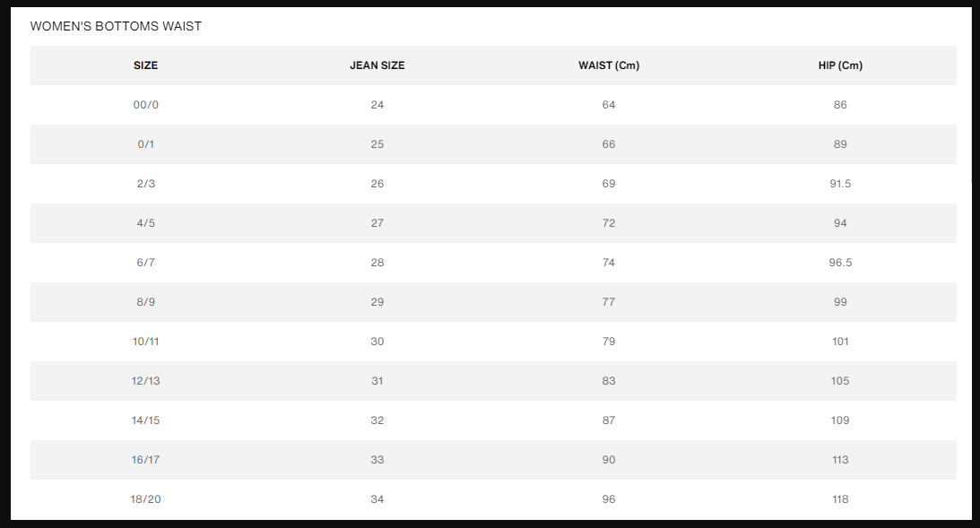Select the 18/20 size cell
The image size is (980, 528).
coord(145,498)
